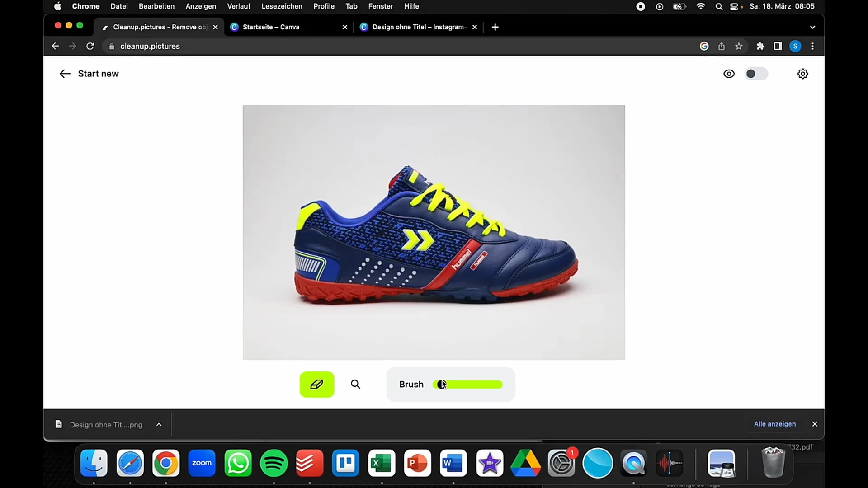Screen dimensions: 868x488
Task: Open Chrome three-dot menu
Action: tap(812, 46)
